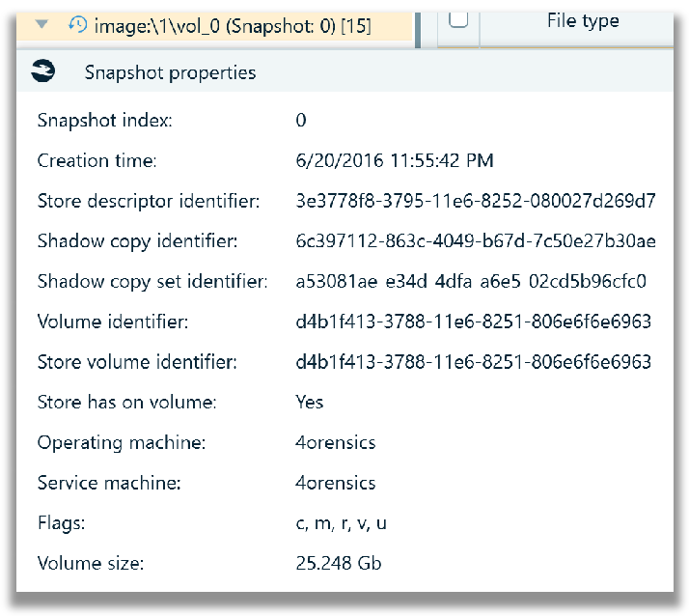Viewport: 689px width, 616px height.
Task: Click the vertical pane splitter next to tree
Action: [418, 30]
